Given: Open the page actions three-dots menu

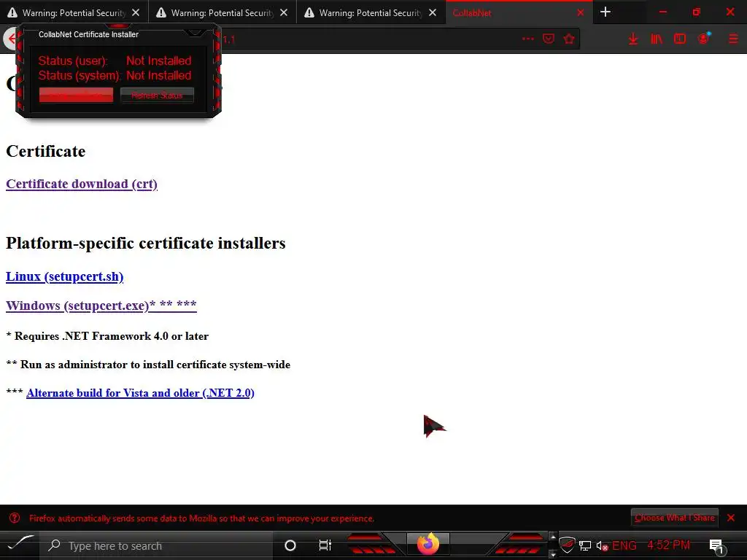Looking at the screenshot, I should tap(528, 39).
